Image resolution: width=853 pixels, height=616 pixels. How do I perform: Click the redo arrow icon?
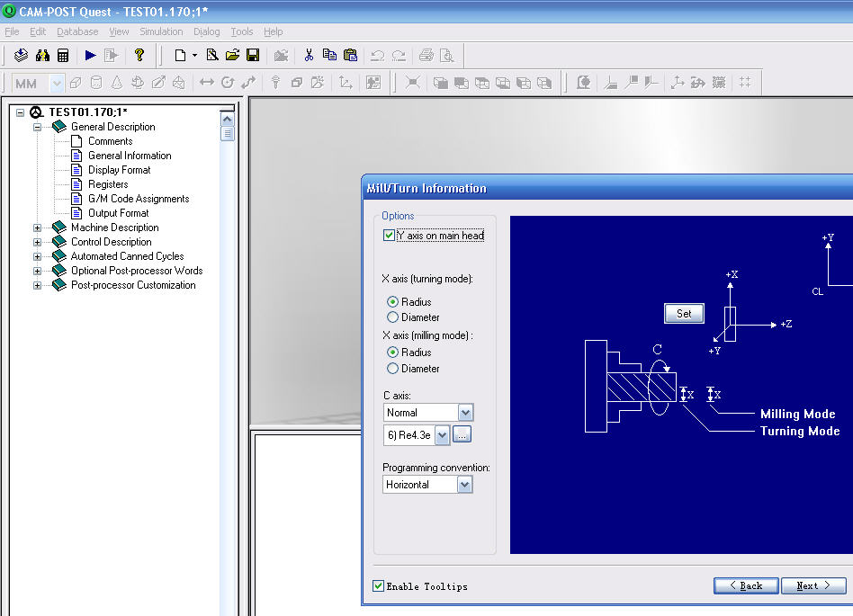pyautogui.click(x=399, y=55)
